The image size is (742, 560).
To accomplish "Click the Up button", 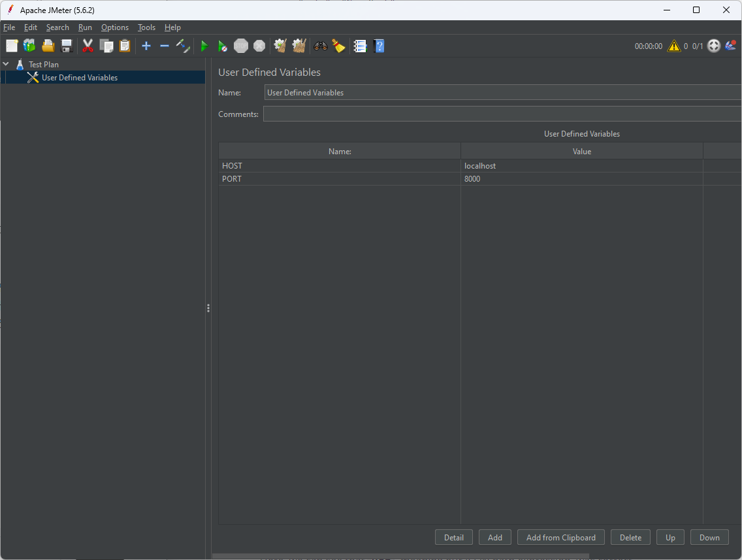I will (670, 537).
